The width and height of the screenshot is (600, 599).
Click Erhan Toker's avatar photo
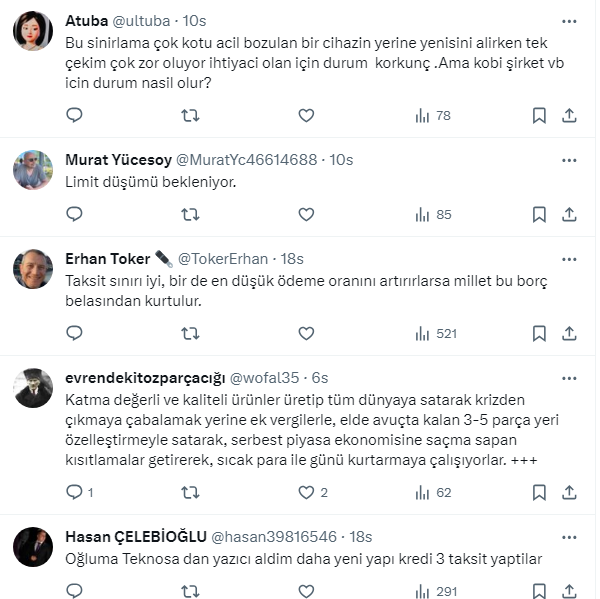pos(33,268)
